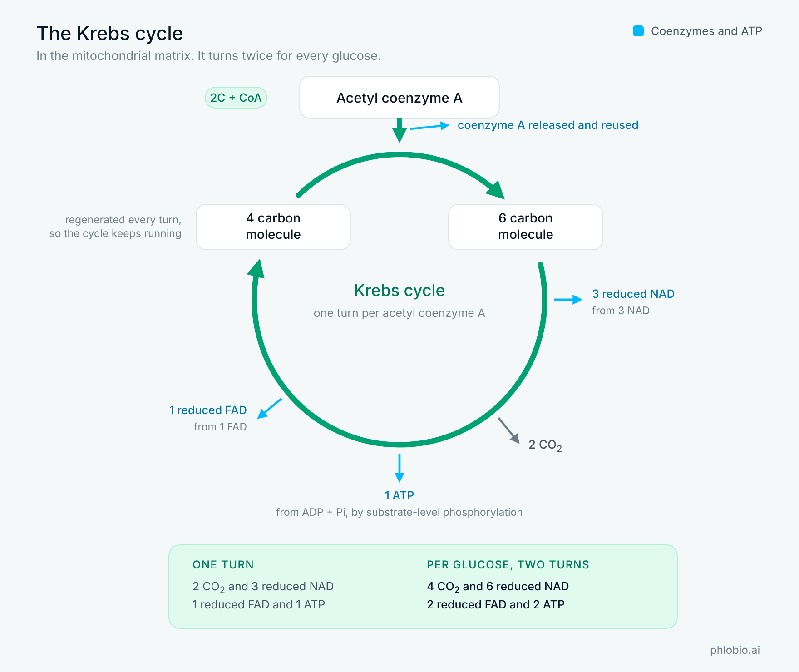Viewport: 799px width, 672px height.
Task: Click the '3 reduced NAD' label
Action: coord(633,294)
